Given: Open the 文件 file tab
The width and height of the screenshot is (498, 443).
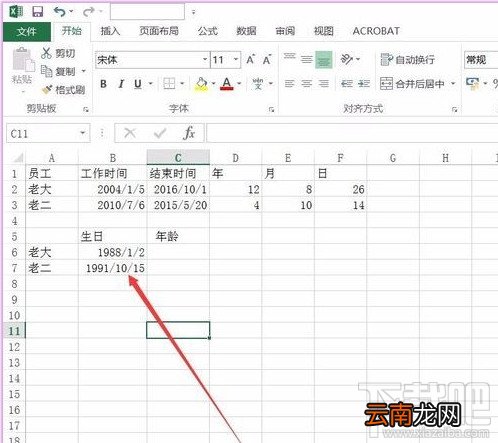Looking at the screenshot, I should (x=27, y=32).
